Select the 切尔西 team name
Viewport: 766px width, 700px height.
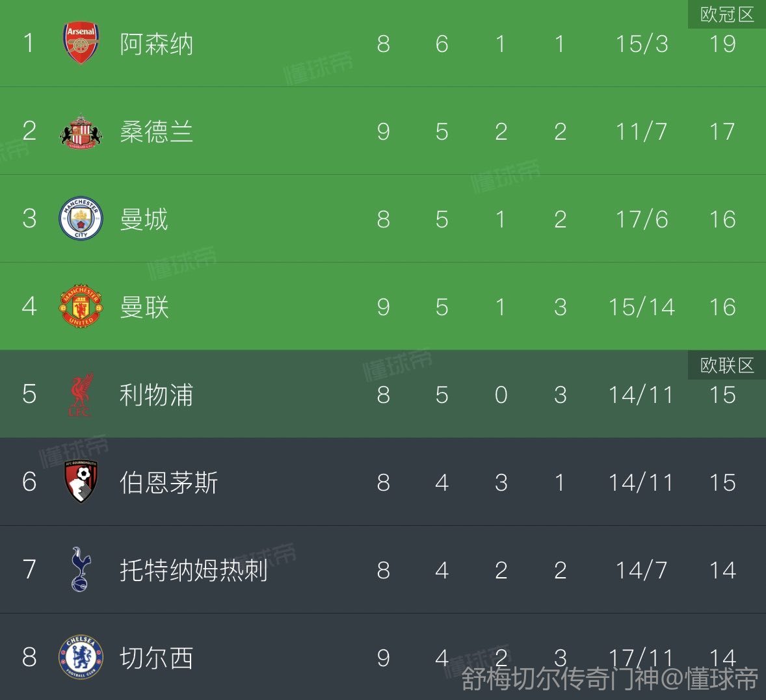click(156, 658)
